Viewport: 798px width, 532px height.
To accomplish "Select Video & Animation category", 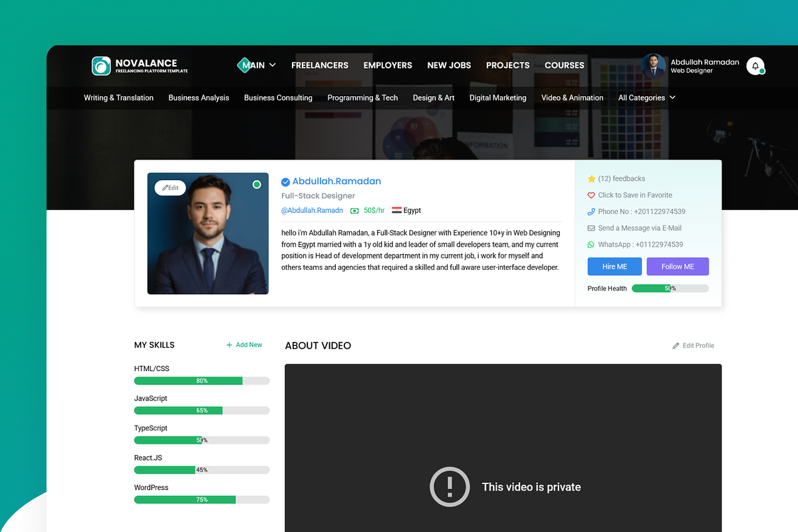I will [x=573, y=98].
